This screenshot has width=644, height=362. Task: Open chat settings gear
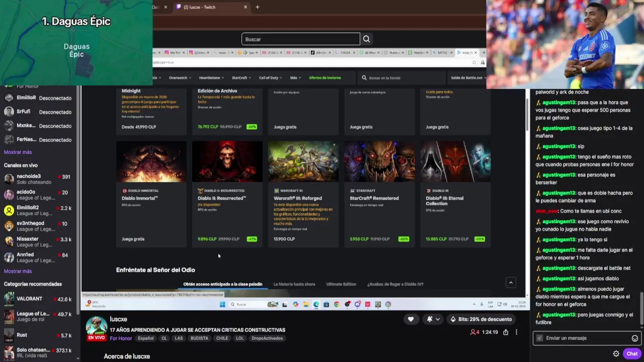pos(616,353)
